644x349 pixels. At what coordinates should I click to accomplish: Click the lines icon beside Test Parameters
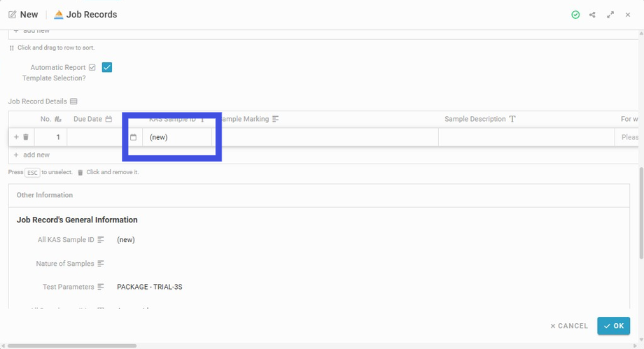point(101,287)
